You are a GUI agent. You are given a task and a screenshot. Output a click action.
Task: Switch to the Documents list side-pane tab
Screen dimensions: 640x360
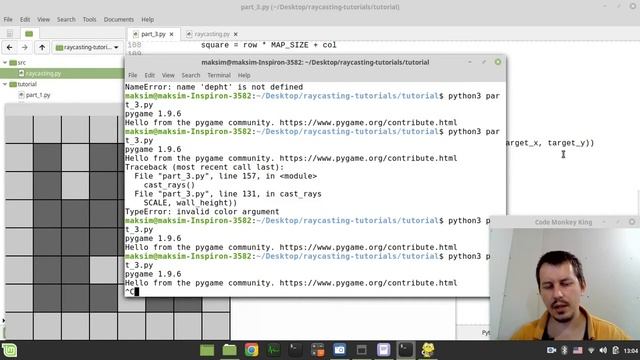[x=10, y=34]
